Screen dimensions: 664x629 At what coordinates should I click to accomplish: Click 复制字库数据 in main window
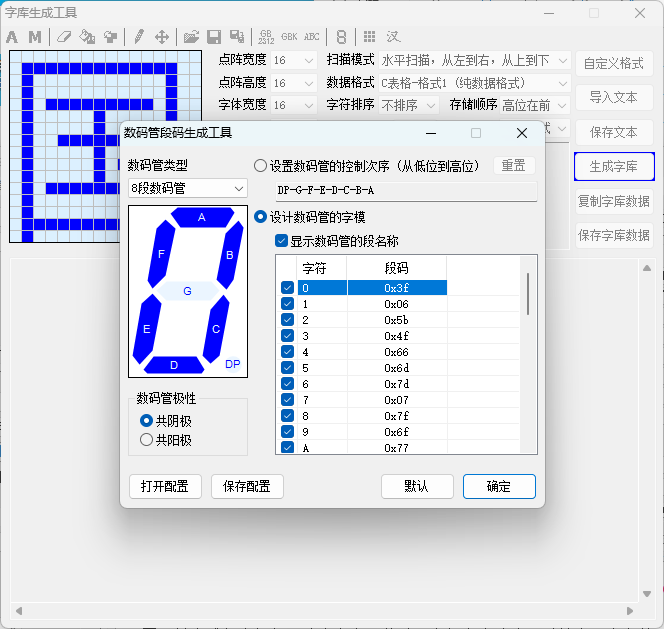(614, 201)
